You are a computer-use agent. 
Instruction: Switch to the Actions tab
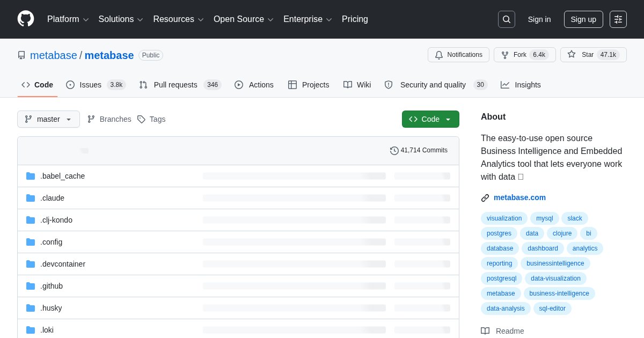[254, 85]
